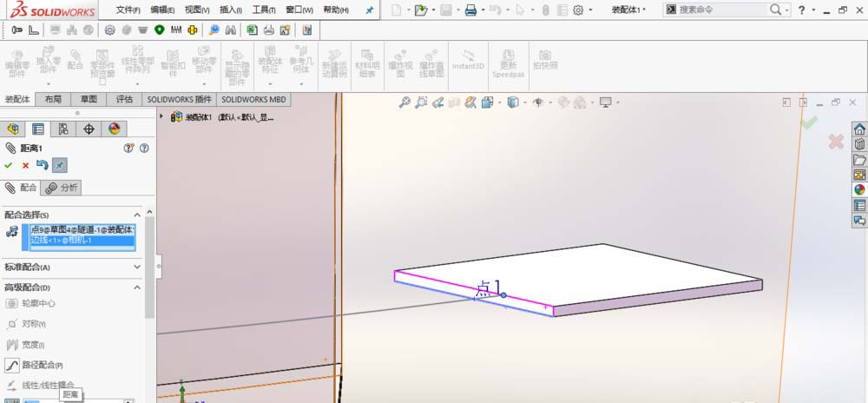Click the Print icon in the title bar
Viewport: 868px width, 403px height.
point(470,10)
